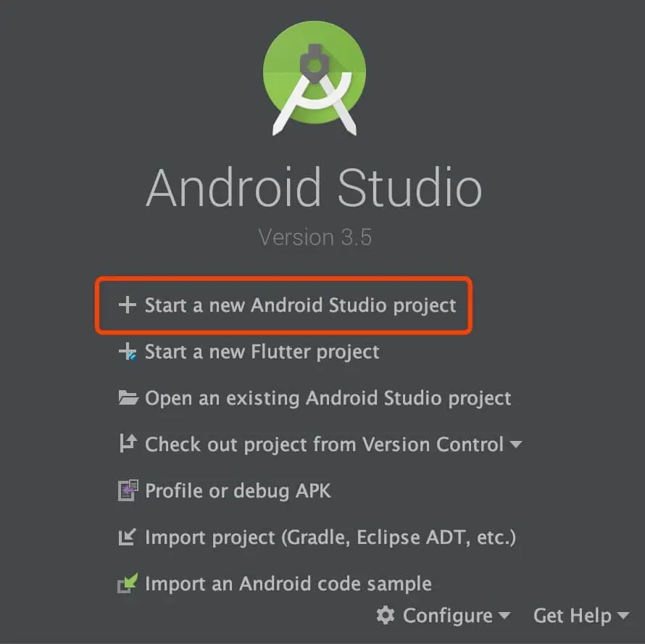
Task: Click the Profile or debug APK icon
Action: 128,490
